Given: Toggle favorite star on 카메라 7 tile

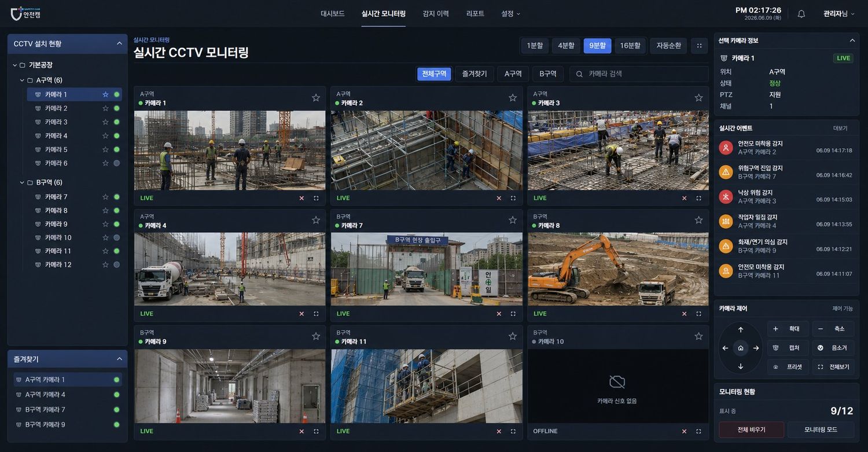Looking at the screenshot, I should pyautogui.click(x=513, y=220).
